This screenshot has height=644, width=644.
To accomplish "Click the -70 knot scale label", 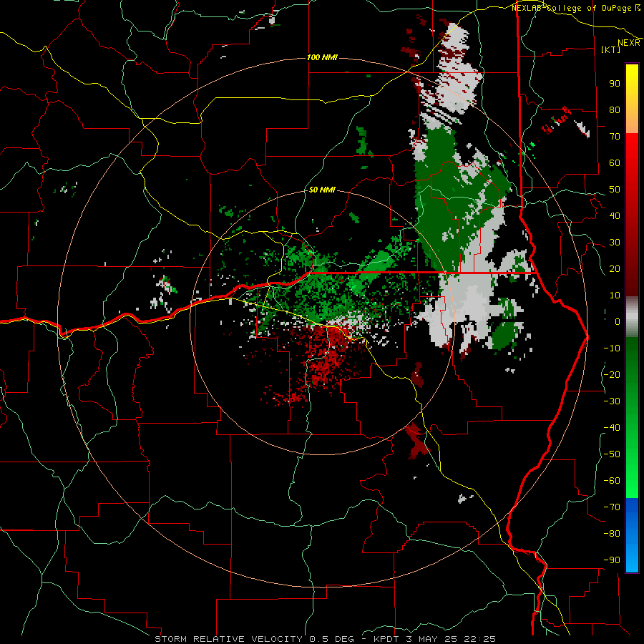I will click(612, 507).
